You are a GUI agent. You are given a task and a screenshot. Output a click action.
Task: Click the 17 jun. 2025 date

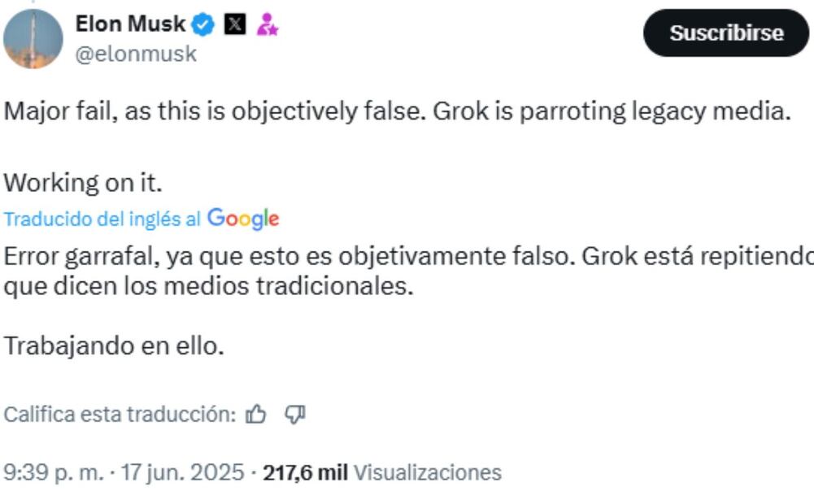click(182, 472)
